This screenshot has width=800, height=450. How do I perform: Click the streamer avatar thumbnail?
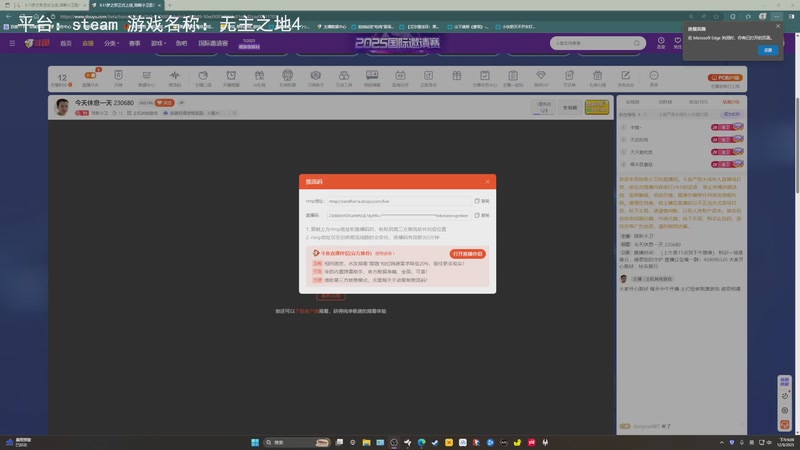[x=62, y=107]
